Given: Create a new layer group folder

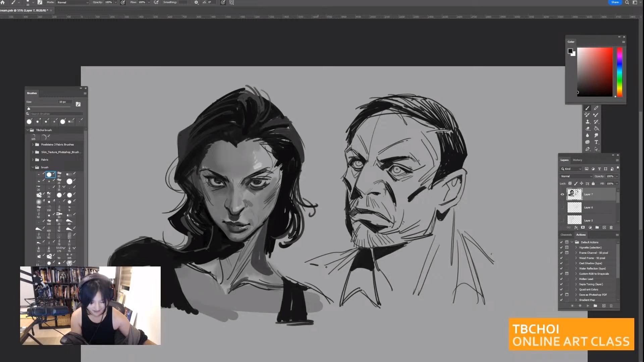Looking at the screenshot, I should [597, 228].
